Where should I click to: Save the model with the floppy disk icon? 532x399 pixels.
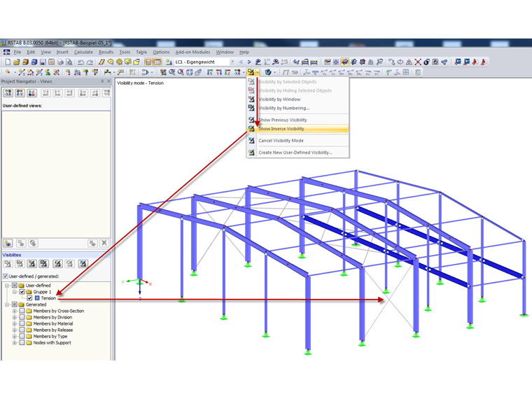coord(43,62)
